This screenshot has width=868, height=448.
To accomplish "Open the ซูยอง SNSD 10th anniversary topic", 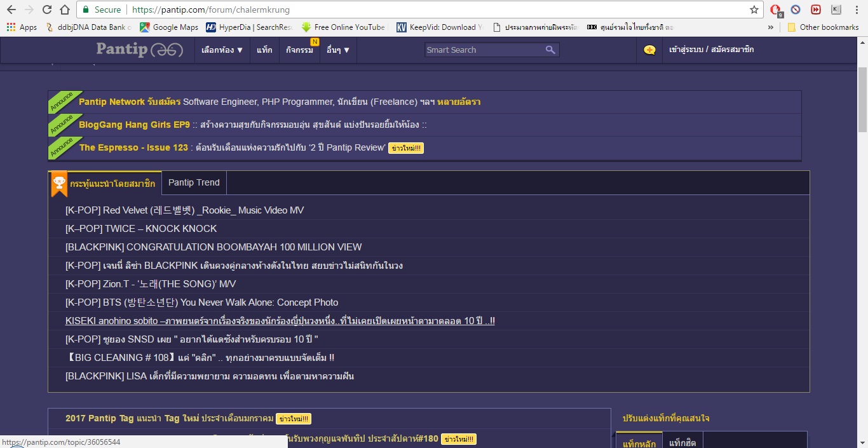I will (x=192, y=339).
